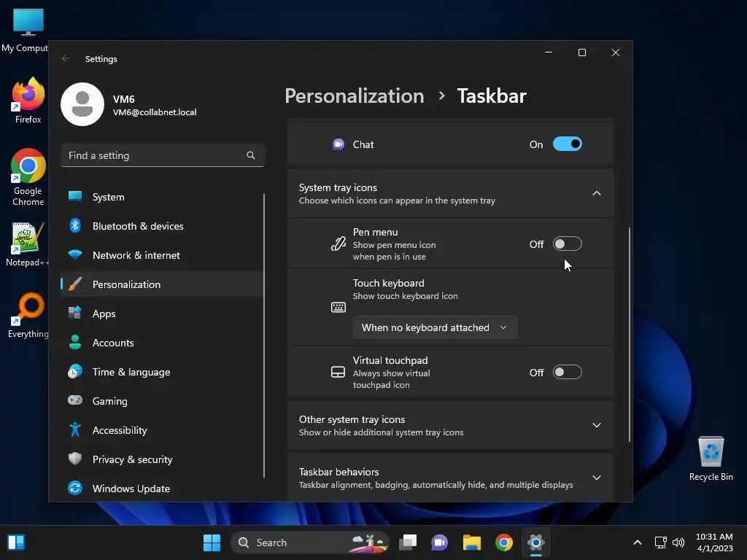Open My Computer desktop icon
This screenshot has height=560, width=747.
click(25, 30)
